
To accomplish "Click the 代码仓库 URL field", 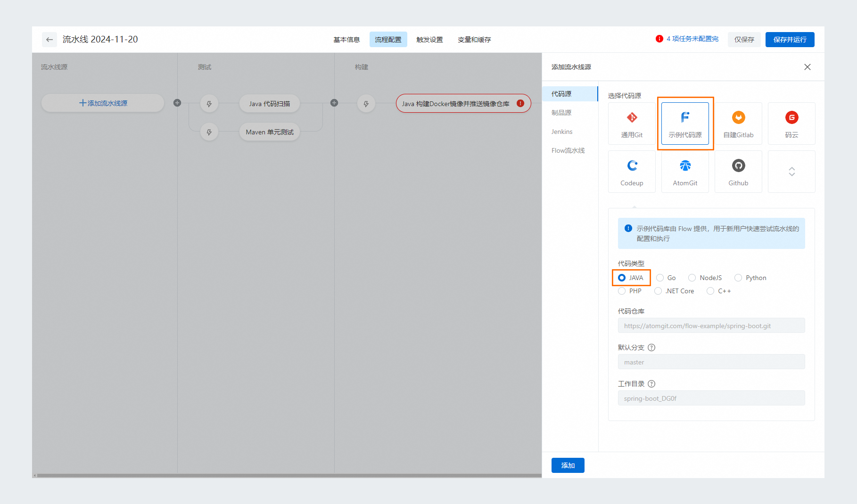I will [711, 326].
